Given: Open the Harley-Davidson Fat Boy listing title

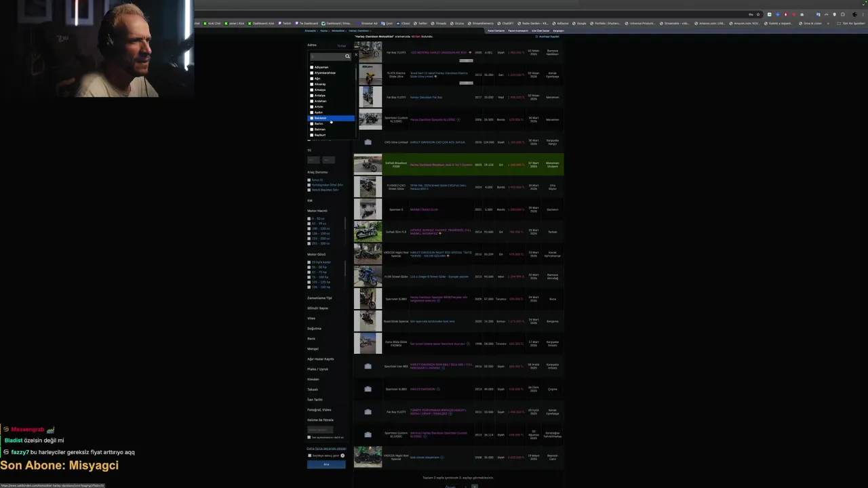Looking at the screenshot, I should 426,97.
